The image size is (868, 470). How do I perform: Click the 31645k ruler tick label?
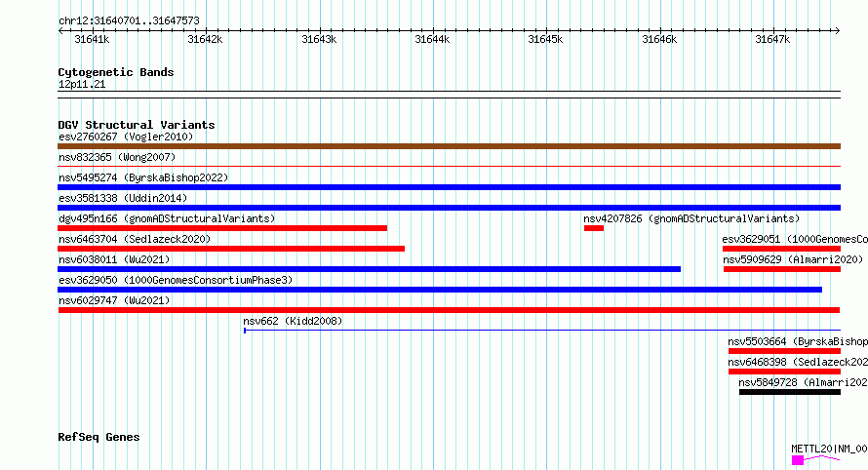[x=545, y=39]
